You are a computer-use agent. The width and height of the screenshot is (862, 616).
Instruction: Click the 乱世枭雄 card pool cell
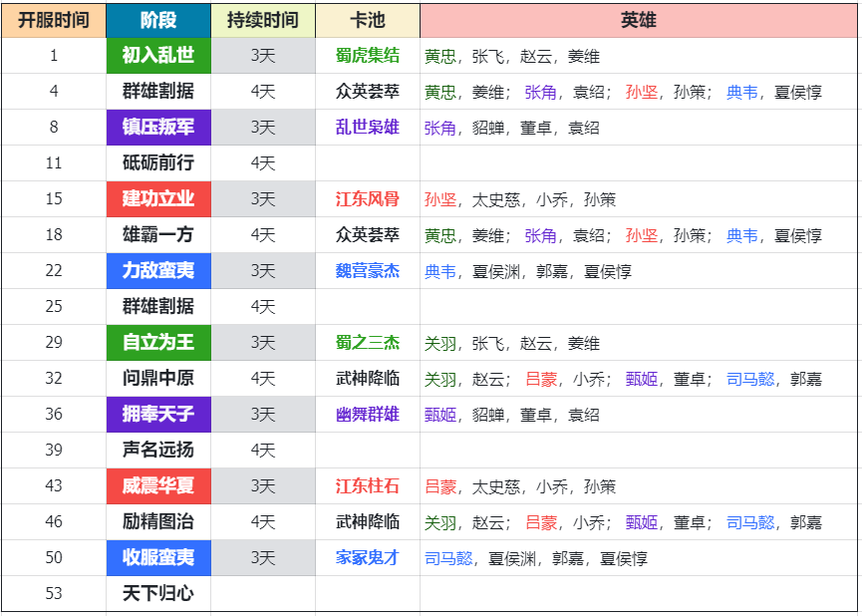[x=368, y=127]
